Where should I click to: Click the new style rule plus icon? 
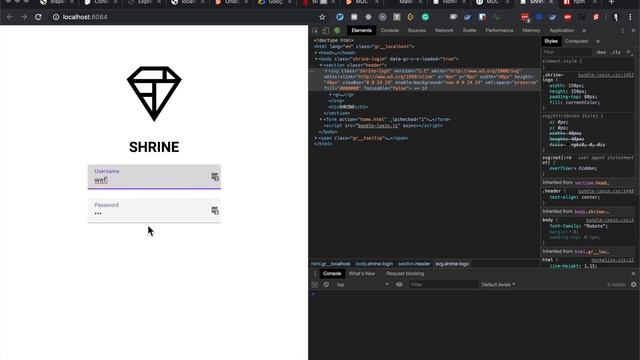629,52
